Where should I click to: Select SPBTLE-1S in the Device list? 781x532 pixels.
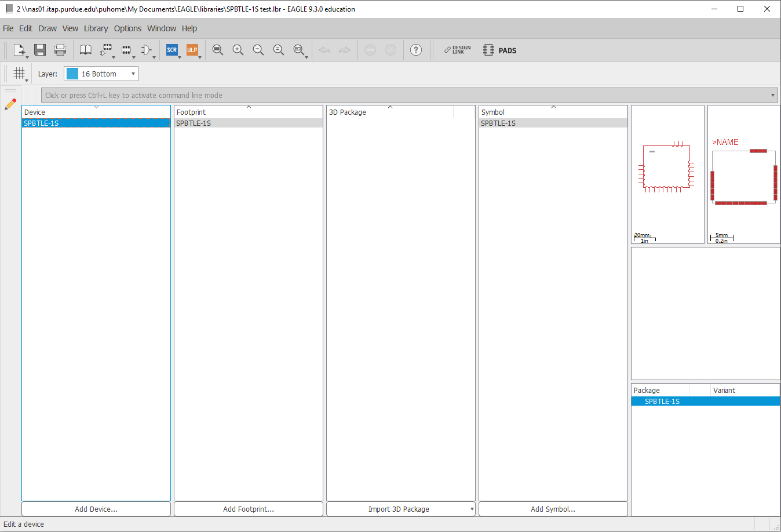pos(96,123)
